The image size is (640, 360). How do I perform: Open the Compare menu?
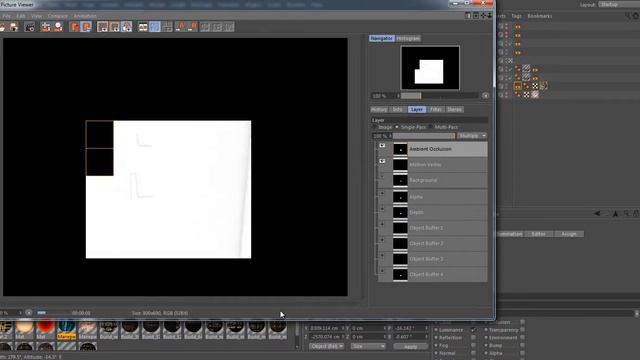(58, 16)
